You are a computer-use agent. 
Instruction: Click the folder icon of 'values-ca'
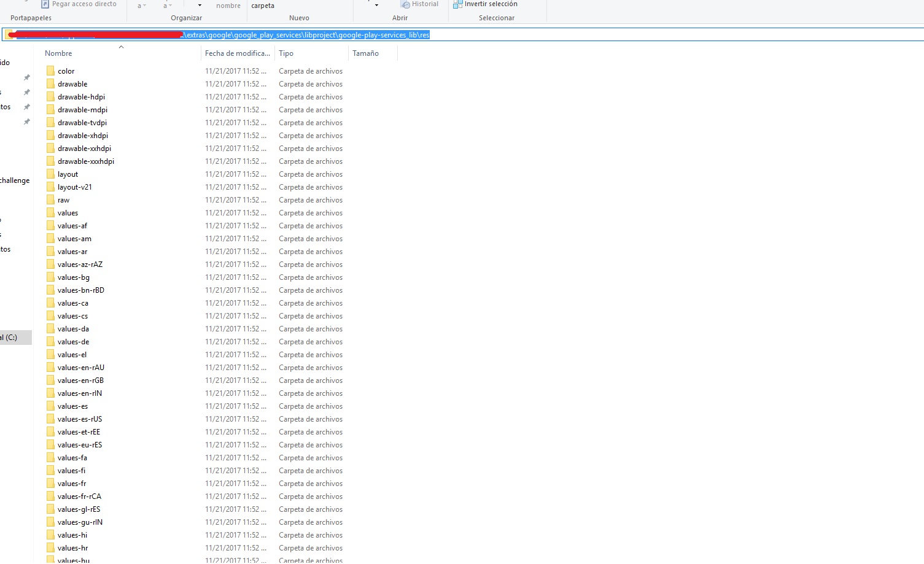tap(51, 303)
